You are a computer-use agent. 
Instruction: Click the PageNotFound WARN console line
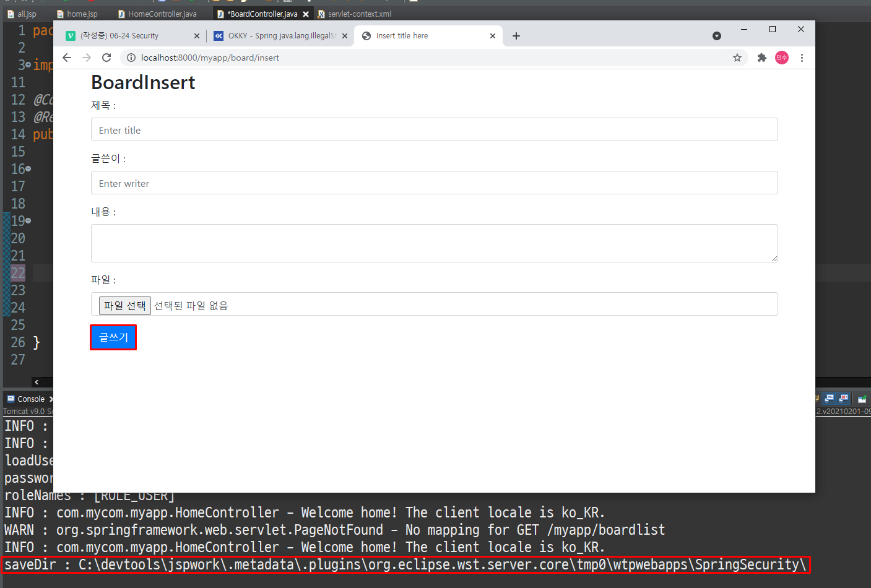click(334, 530)
